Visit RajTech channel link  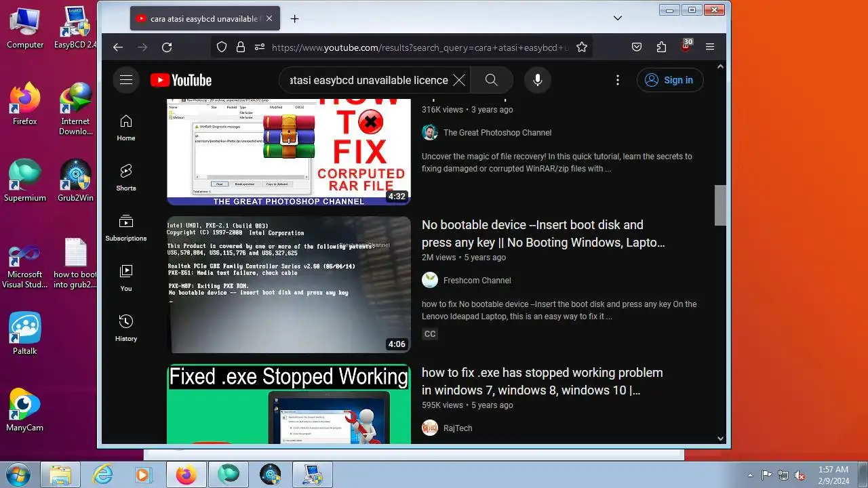[458, 428]
